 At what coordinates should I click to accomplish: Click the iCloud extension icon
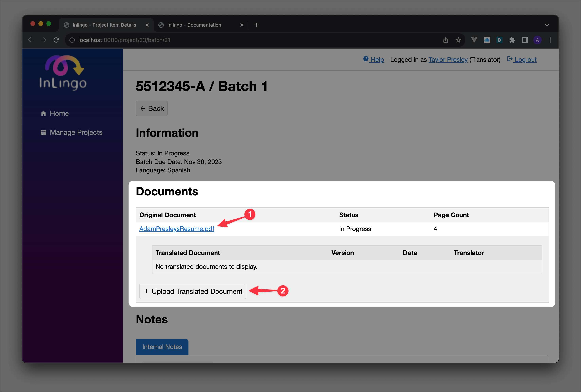pyautogui.click(x=487, y=40)
